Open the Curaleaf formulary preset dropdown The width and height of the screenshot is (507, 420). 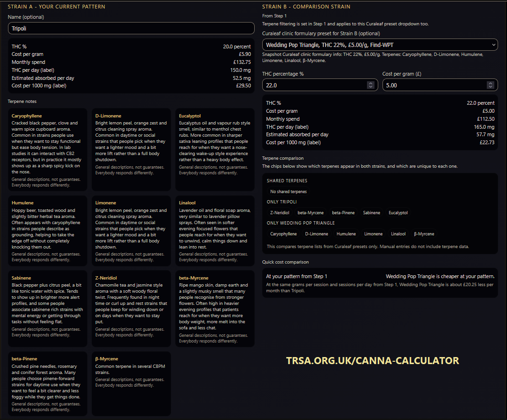pos(380,45)
